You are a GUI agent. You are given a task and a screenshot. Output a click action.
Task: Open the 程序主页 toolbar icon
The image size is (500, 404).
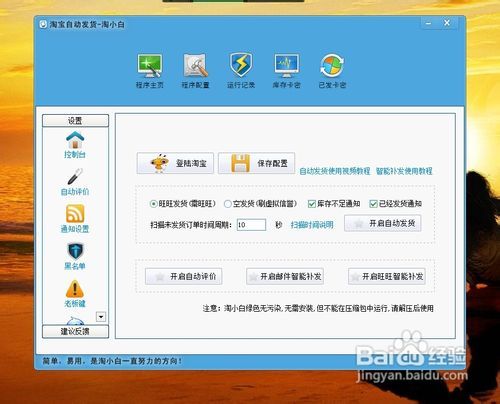(150, 71)
